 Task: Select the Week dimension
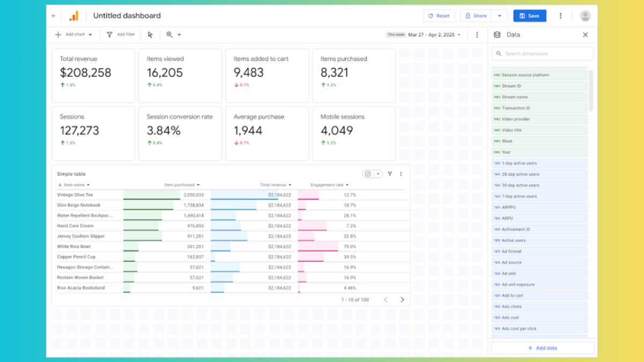click(539, 141)
